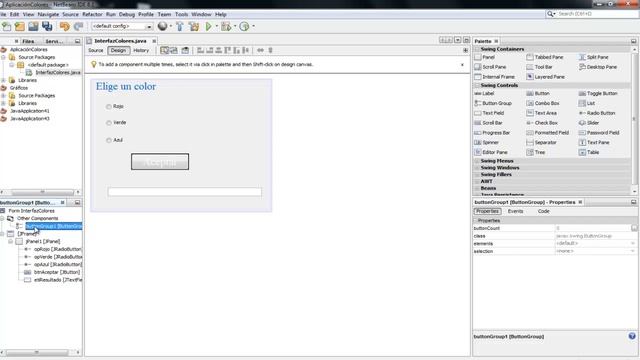Select opRojo in the Navigator tree
Viewport: 640px width, 360px height.
pos(58,249)
